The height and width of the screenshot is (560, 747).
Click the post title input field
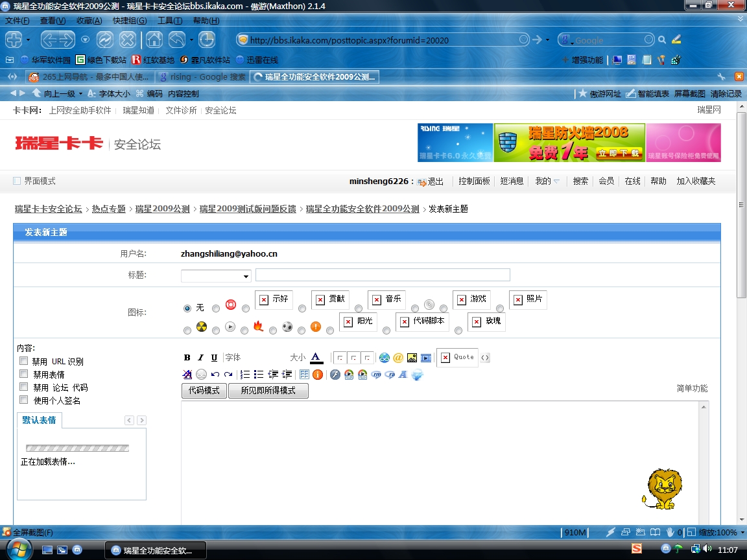coord(383,275)
